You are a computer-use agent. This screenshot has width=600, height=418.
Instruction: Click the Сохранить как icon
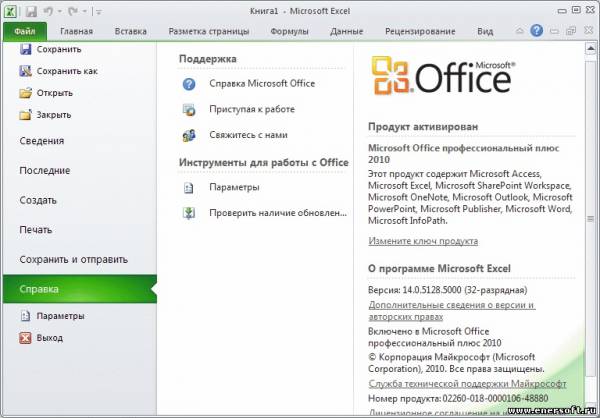point(25,71)
